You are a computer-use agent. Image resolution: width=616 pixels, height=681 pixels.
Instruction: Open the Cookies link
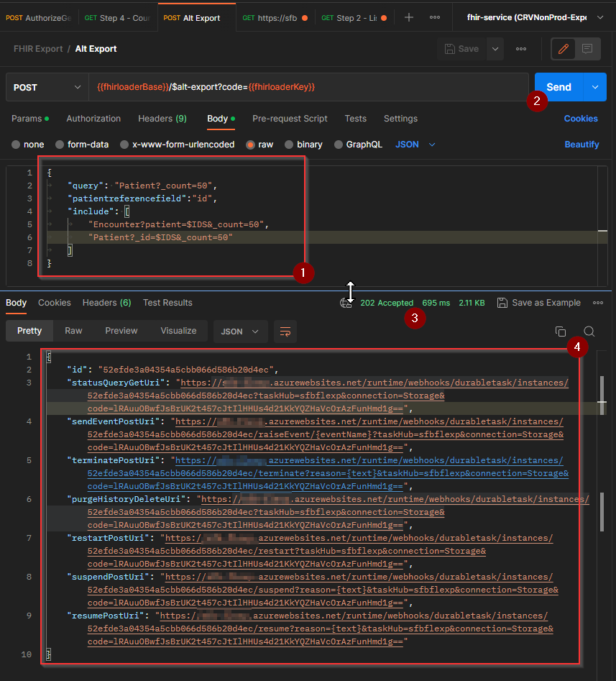pos(581,119)
